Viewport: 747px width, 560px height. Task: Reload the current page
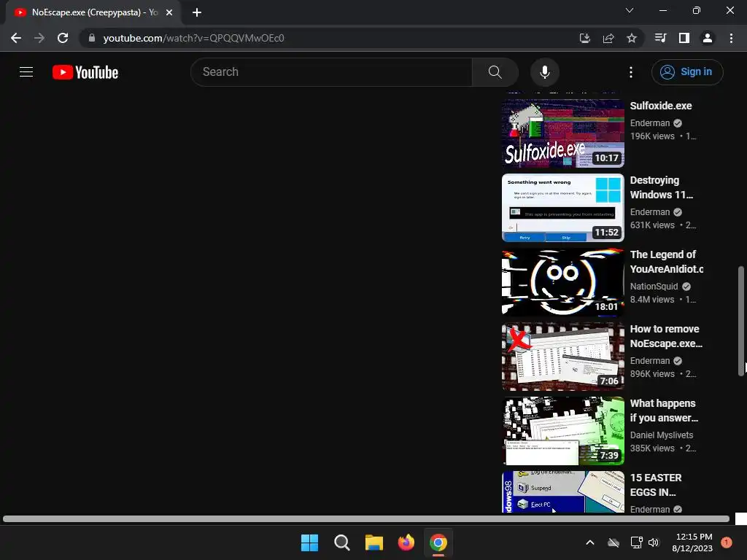tap(63, 38)
